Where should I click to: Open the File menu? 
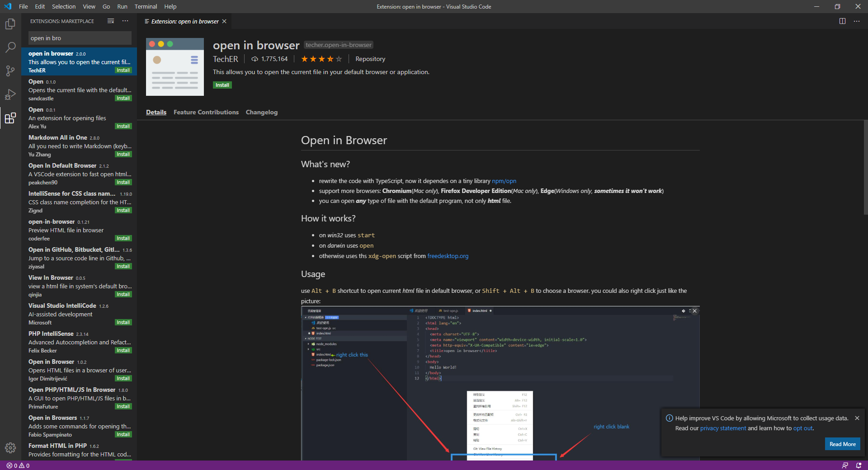(x=24, y=6)
